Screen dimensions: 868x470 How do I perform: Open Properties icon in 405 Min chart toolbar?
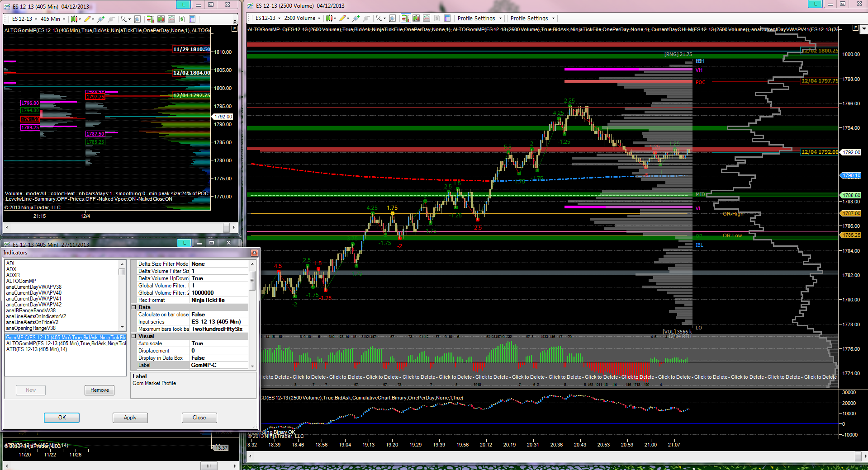click(x=192, y=19)
